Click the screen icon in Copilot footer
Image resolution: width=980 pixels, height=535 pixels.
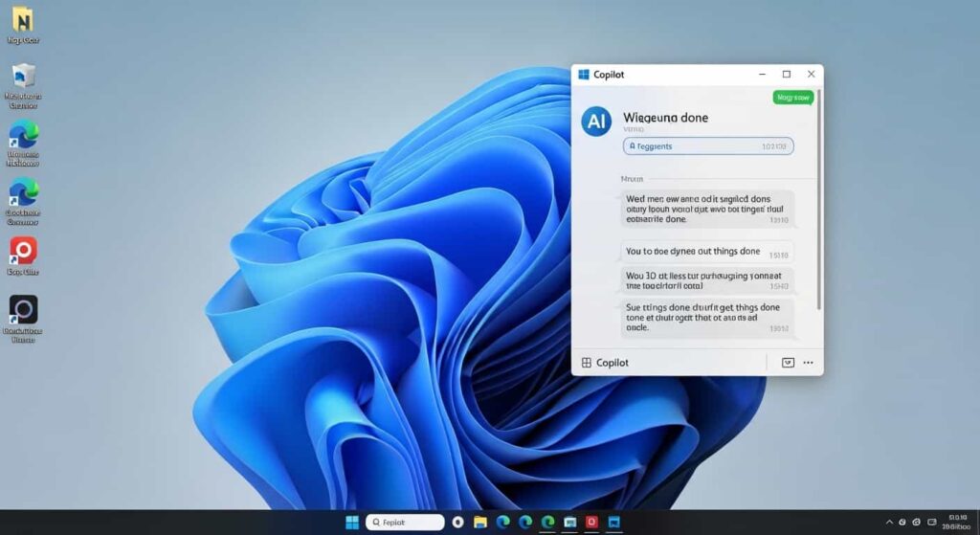pyautogui.click(x=789, y=363)
